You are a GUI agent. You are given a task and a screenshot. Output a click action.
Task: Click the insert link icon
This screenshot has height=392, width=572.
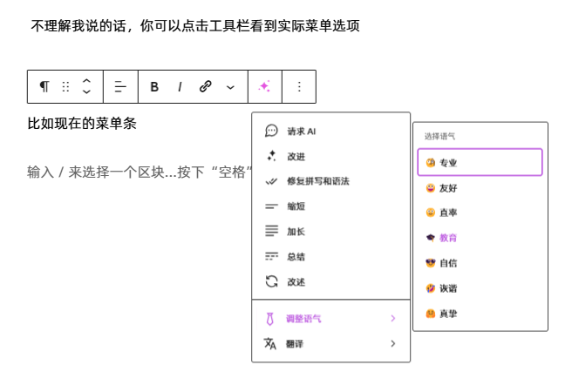(206, 87)
